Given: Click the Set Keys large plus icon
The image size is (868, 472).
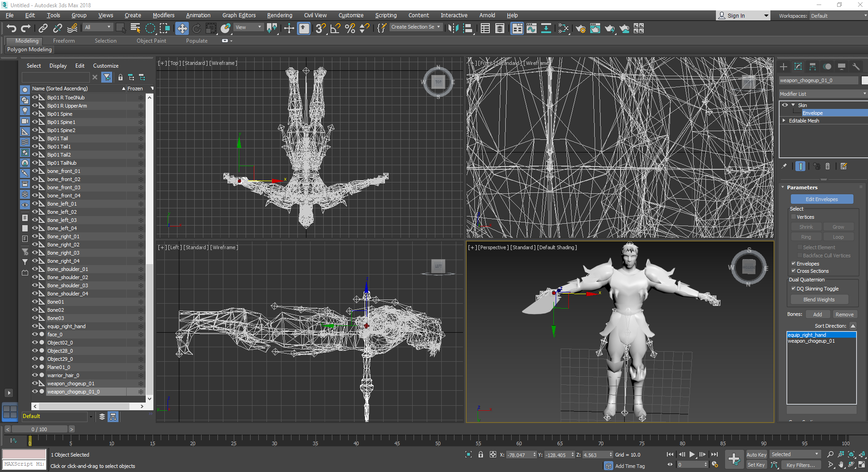Looking at the screenshot, I should [734, 459].
